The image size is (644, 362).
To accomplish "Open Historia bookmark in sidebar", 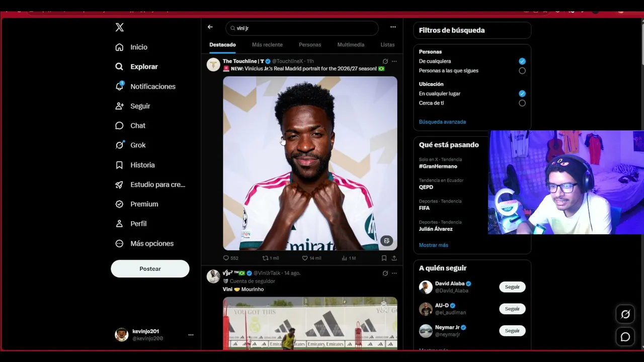I will pyautogui.click(x=135, y=165).
